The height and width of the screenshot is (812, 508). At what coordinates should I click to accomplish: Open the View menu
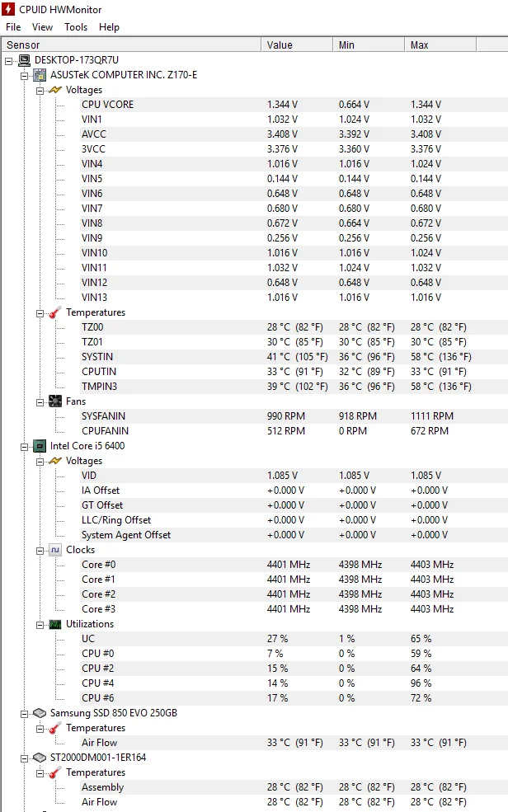(x=42, y=27)
